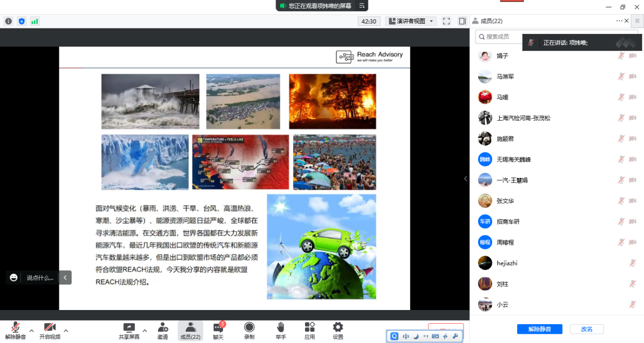Toggle the side panel layout icon
Viewport: 644px width, 343px height.
(462, 21)
